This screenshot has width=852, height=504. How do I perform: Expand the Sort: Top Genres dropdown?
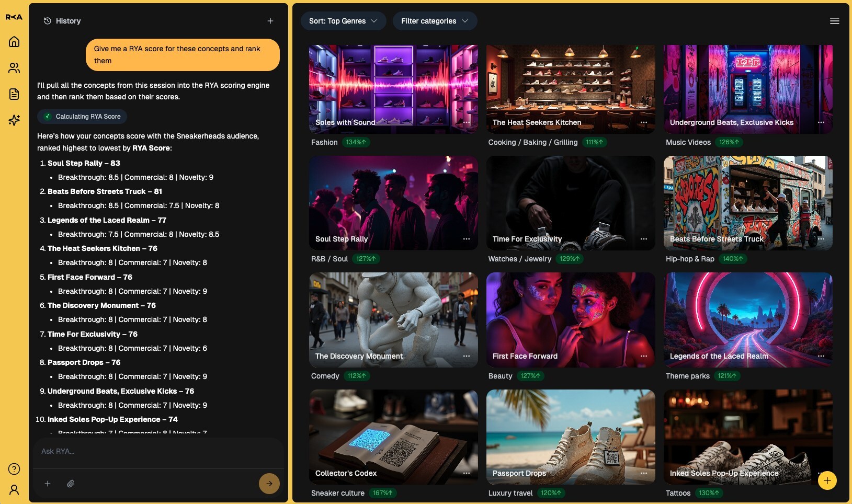(343, 21)
